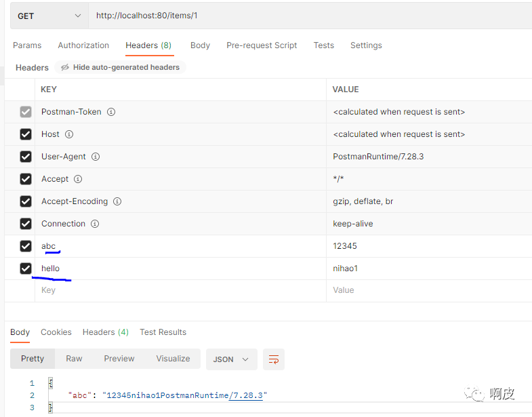Open the response Cookies tab
The height and width of the screenshot is (417, 532).
point(56,332)
